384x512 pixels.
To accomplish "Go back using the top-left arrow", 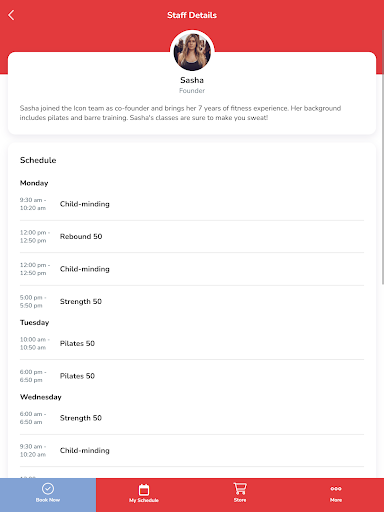I will pos(11,15).
